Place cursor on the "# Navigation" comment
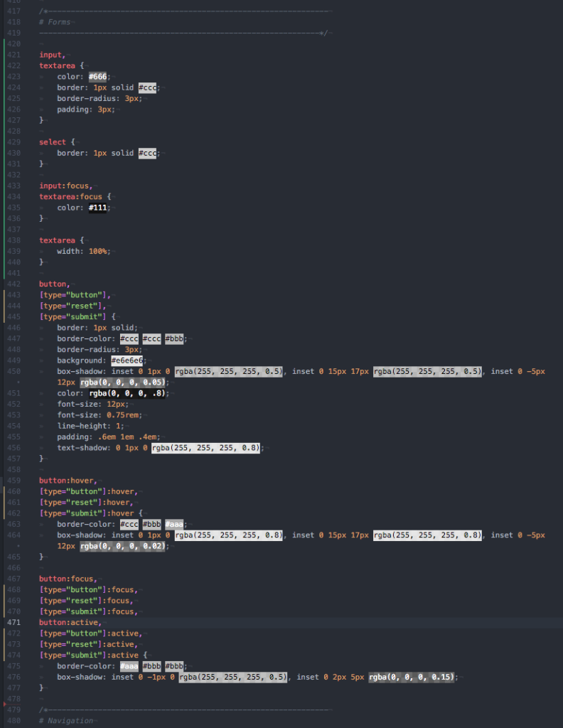The width and height of the screenshot is (563, 728). pos(66,721)
